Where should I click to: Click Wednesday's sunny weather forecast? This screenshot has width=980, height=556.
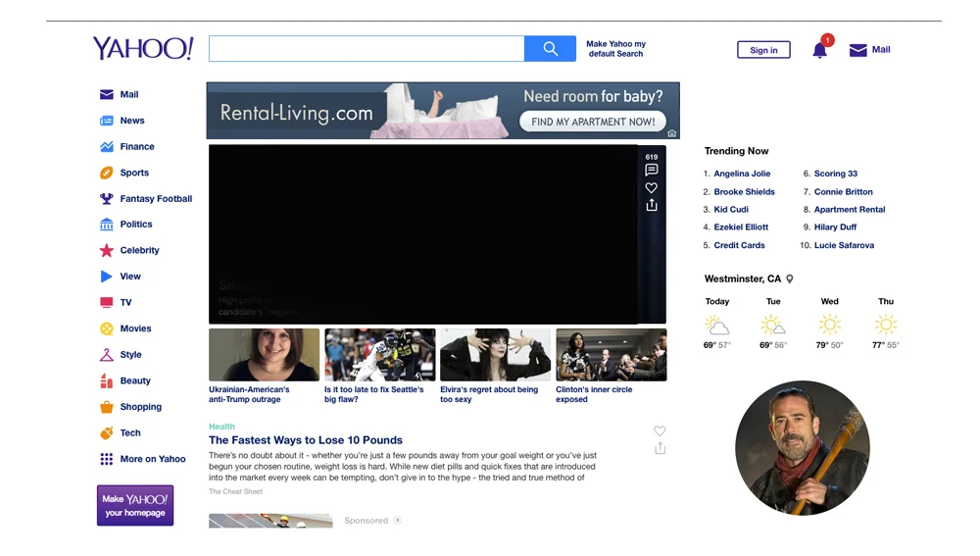click(829, 324)
